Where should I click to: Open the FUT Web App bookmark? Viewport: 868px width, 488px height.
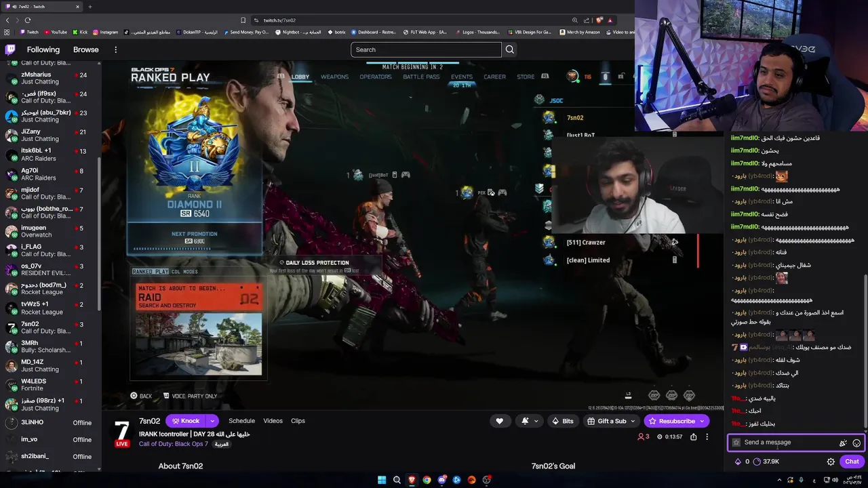[425, 32]
